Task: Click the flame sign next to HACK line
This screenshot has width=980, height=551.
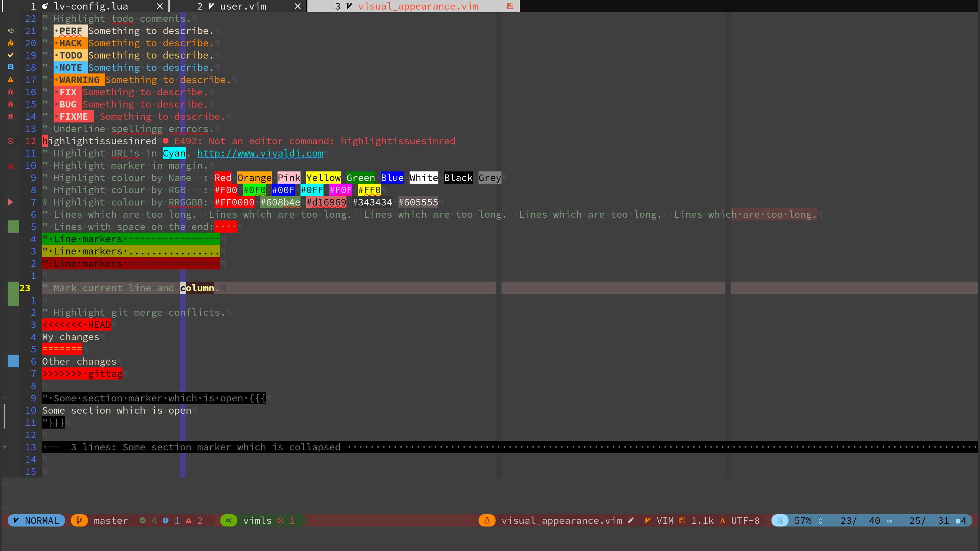Action: click(x=11, y=43)
